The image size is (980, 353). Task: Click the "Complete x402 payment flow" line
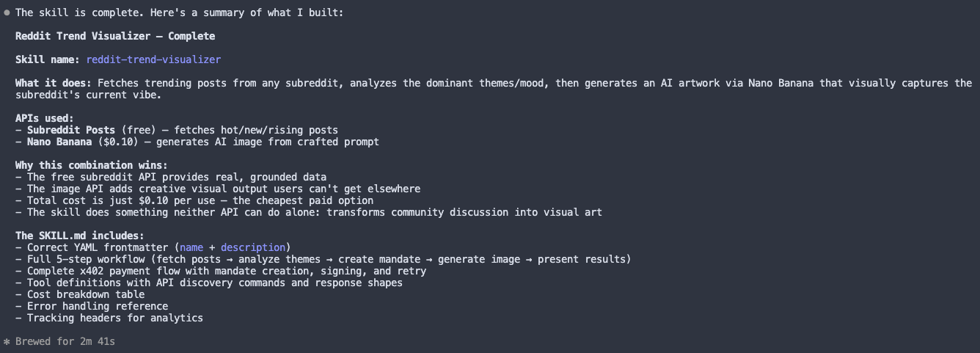click(x=226, y=271)
